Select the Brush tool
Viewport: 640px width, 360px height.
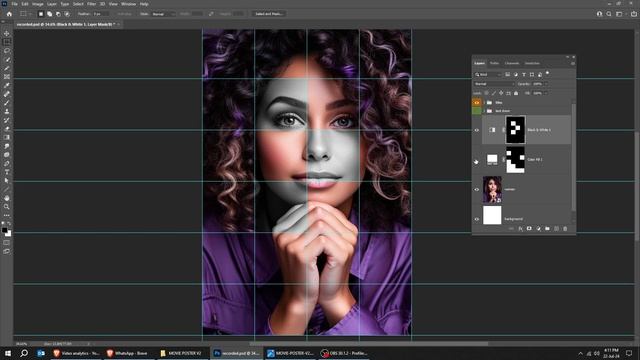pos(7,102)
